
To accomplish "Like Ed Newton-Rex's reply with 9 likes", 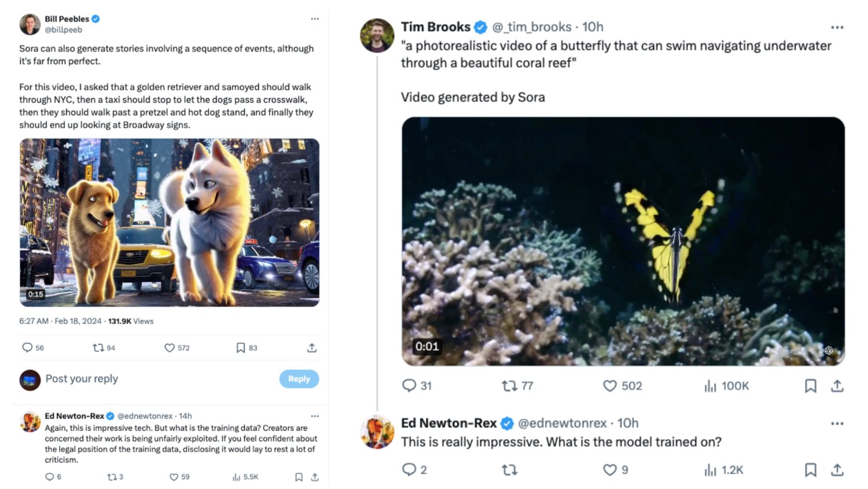I will (x=610, y=470).
